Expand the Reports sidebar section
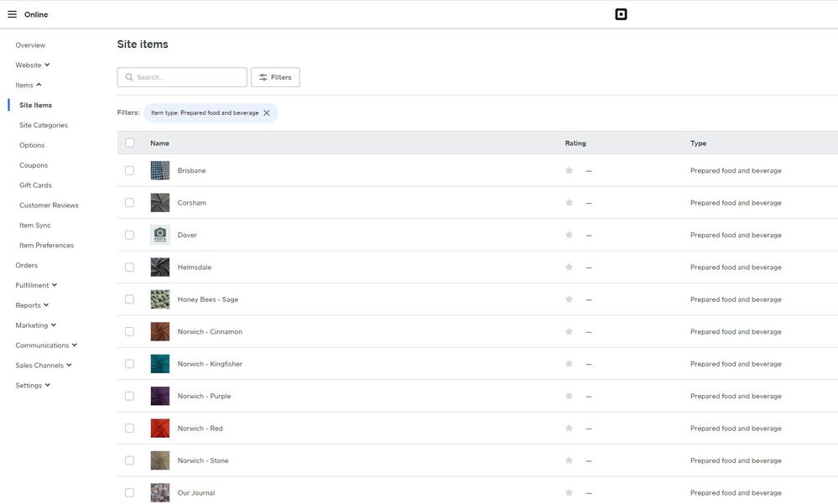 click(x=32, y=305)
